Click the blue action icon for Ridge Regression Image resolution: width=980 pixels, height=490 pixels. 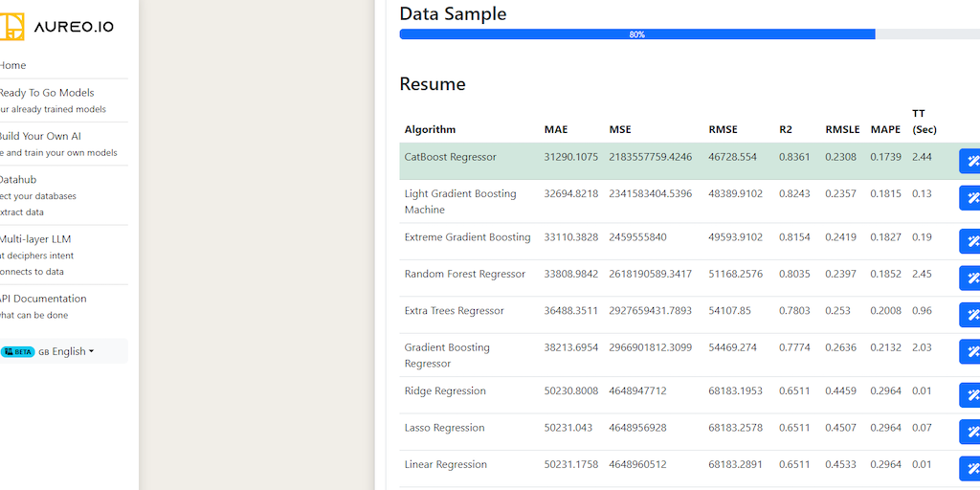pyautogui.click(x=970, y=394)
